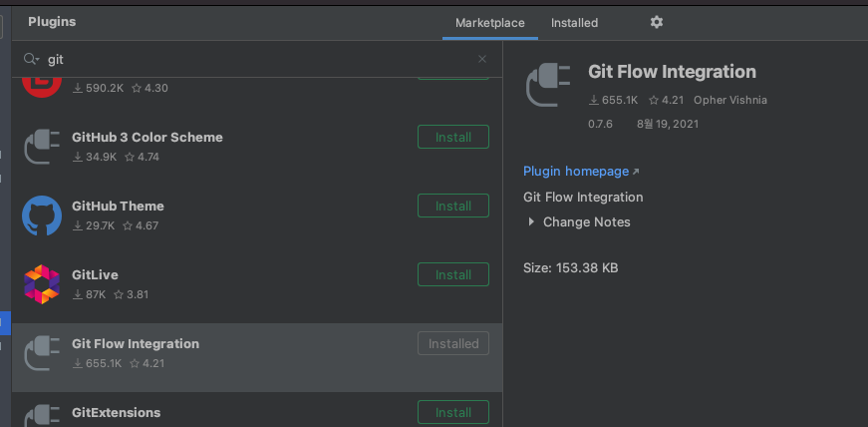Click the GitLive hexagon logo icon
This screenshot has width=868, height=427.
[42, 284]
